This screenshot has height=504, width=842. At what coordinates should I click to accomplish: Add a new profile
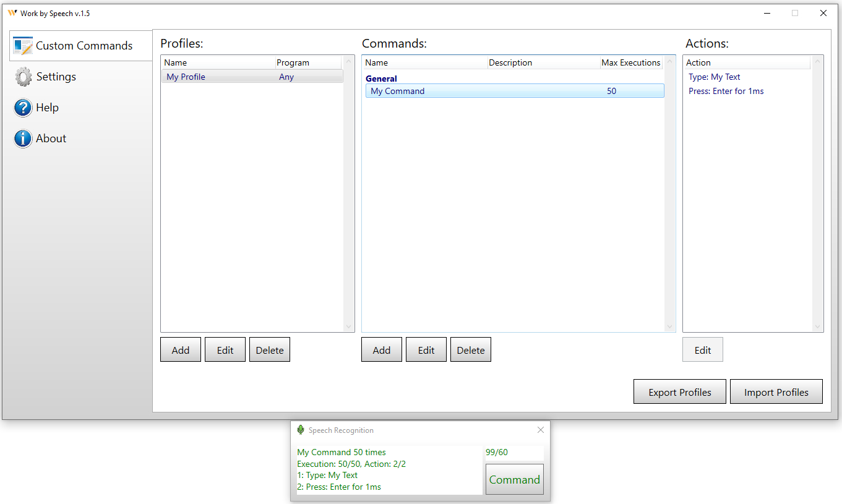[181, 349]
